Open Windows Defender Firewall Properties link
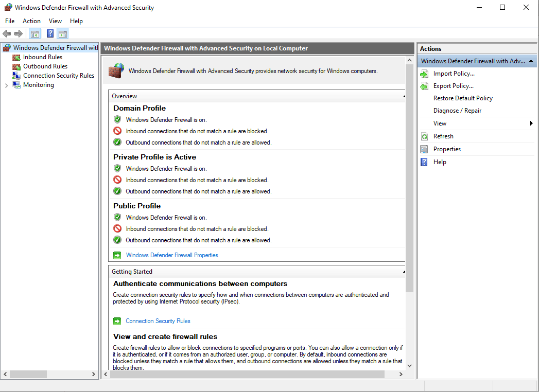 pos(172,255)
